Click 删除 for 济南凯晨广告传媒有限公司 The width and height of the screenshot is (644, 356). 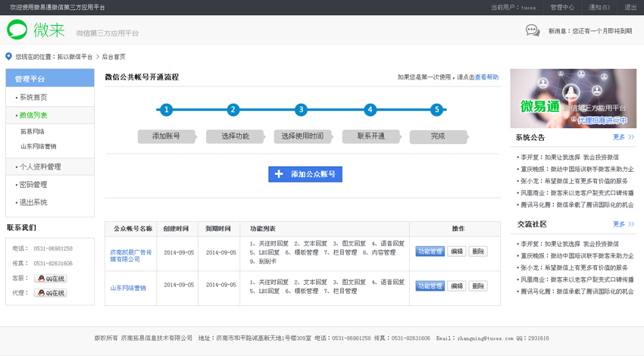click(477, 251)
